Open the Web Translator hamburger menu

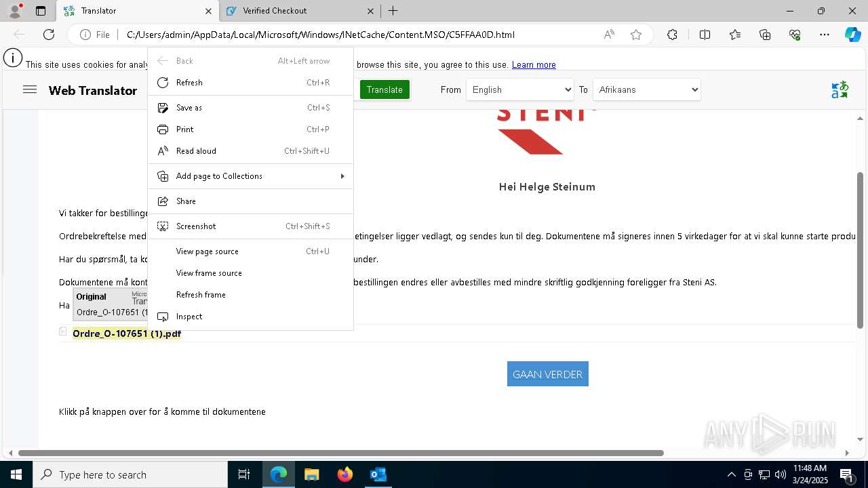tap(30, 89)
